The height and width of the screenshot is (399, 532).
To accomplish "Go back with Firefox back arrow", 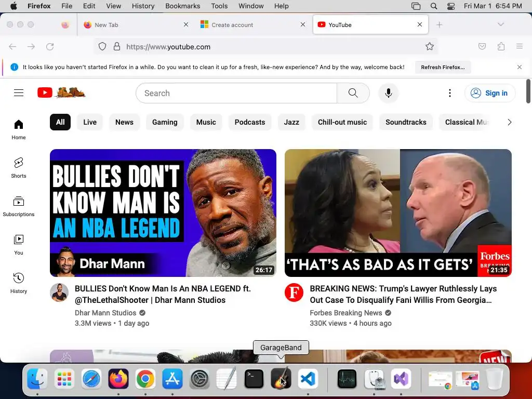I will (x=12, y=46).
